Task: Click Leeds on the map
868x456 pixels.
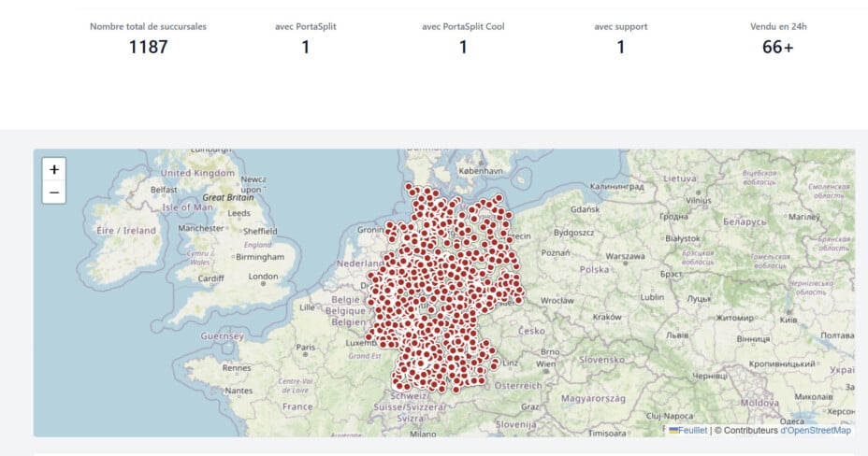Action: coord(239,213)
